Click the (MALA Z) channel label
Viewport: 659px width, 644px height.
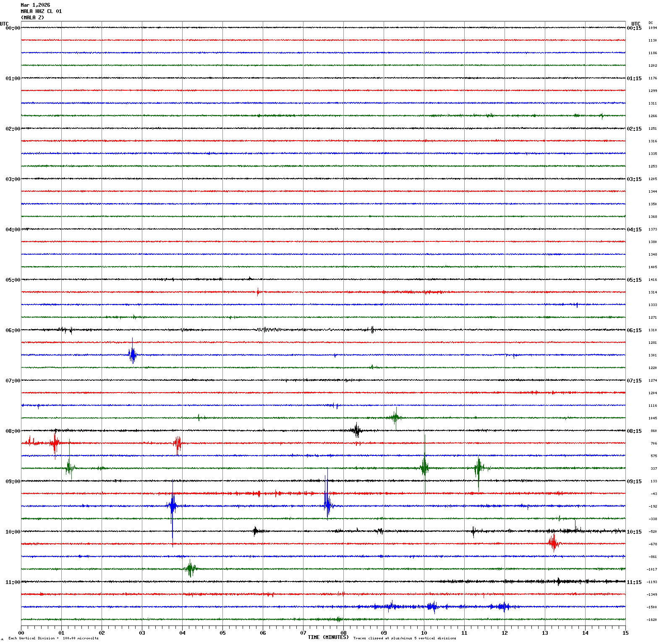click(32, 18)
